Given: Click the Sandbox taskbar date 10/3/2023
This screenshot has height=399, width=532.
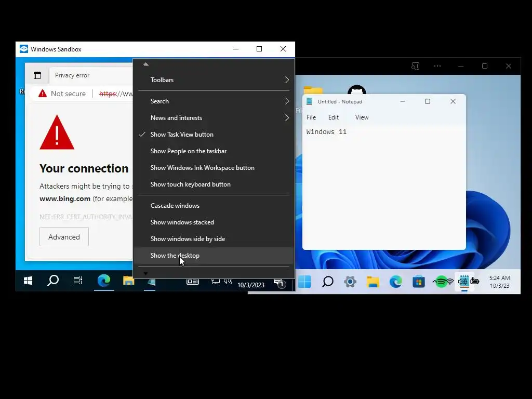Looking at the screenshot, I should 251,285.
